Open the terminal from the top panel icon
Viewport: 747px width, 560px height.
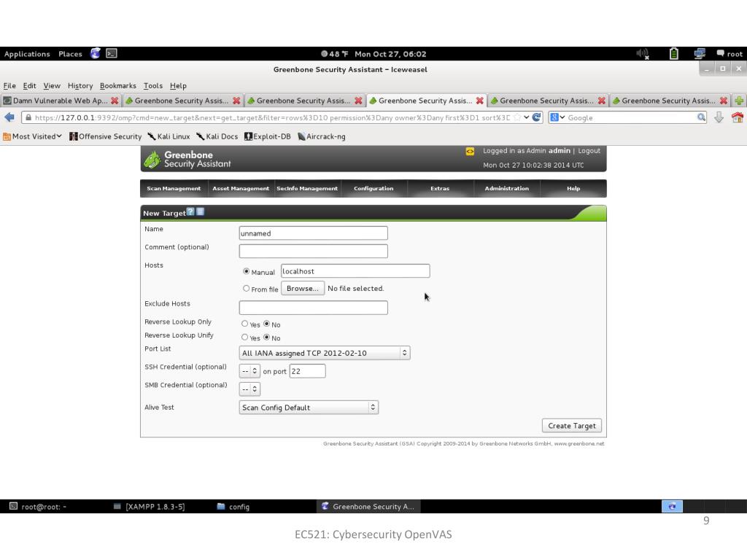coord(112,53)
